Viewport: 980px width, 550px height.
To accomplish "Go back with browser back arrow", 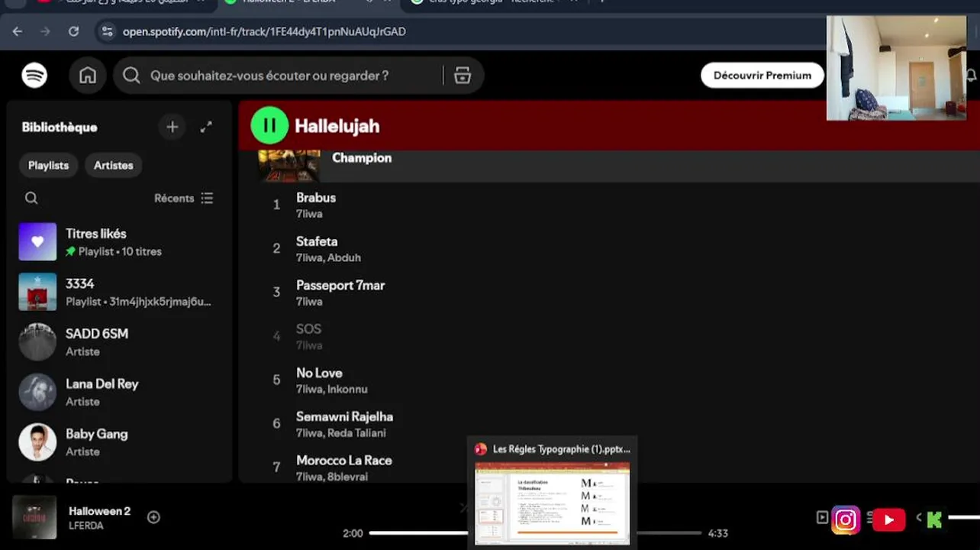I will coord(18,31).
